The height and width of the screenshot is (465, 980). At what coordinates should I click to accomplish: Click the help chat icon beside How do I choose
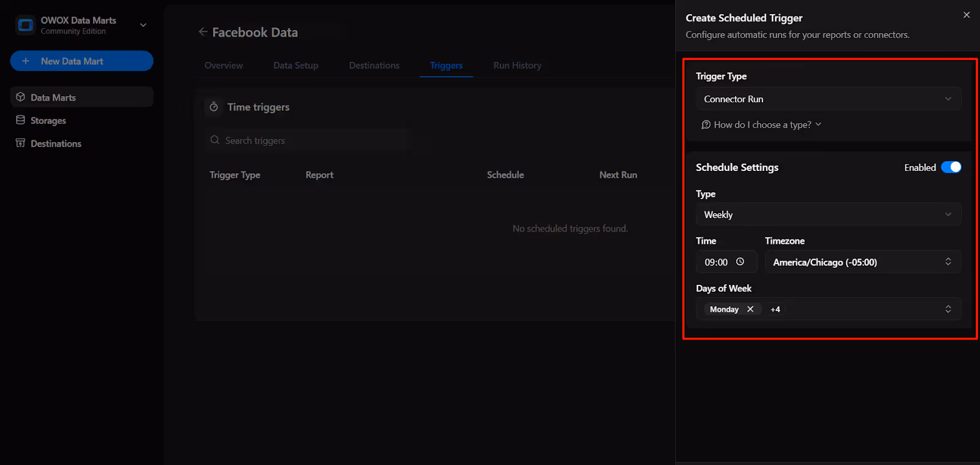pyautogui.click(x=706, y=124)
